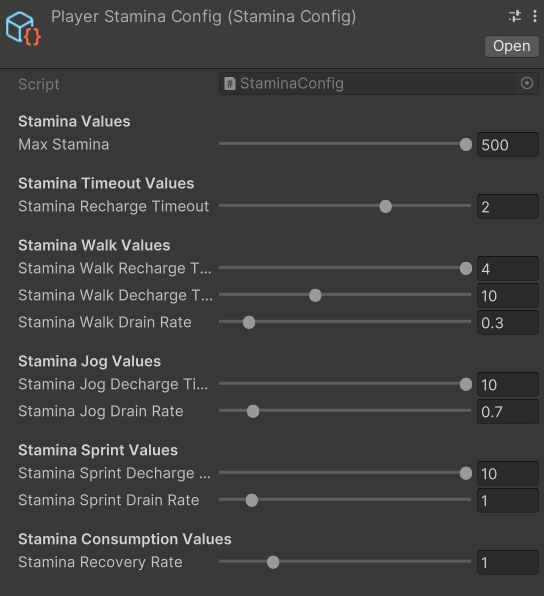Click the Stamina Recovery Rate slider handle
The width and height of the screenshot is (544, 596).
point(273,562)
